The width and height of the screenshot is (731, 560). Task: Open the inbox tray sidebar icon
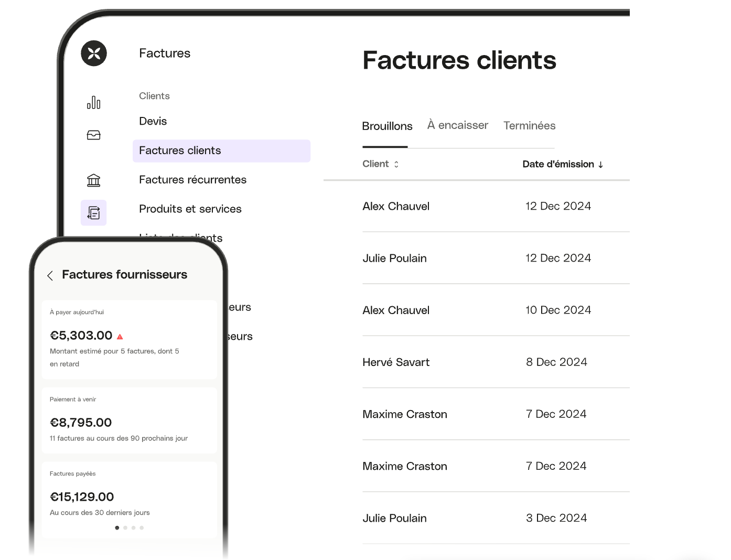click(94, 135)
